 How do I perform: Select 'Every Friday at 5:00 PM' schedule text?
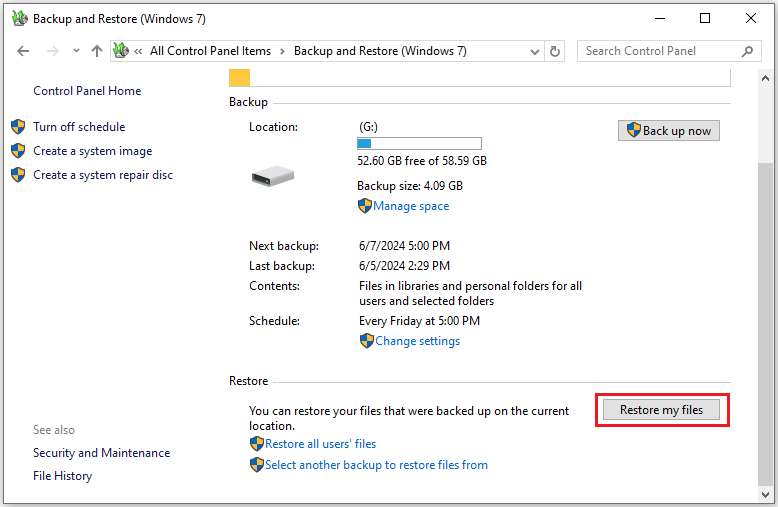click(419, 321)
